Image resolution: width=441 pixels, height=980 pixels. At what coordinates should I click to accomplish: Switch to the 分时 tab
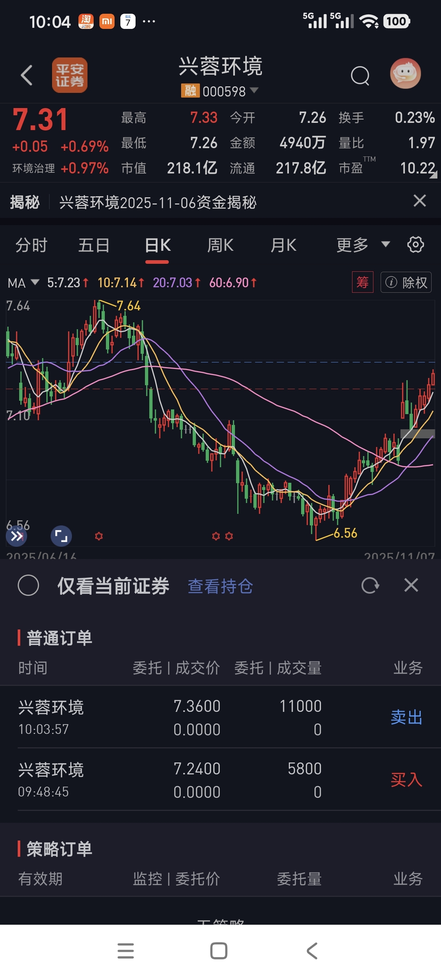(x=31, y=245)
